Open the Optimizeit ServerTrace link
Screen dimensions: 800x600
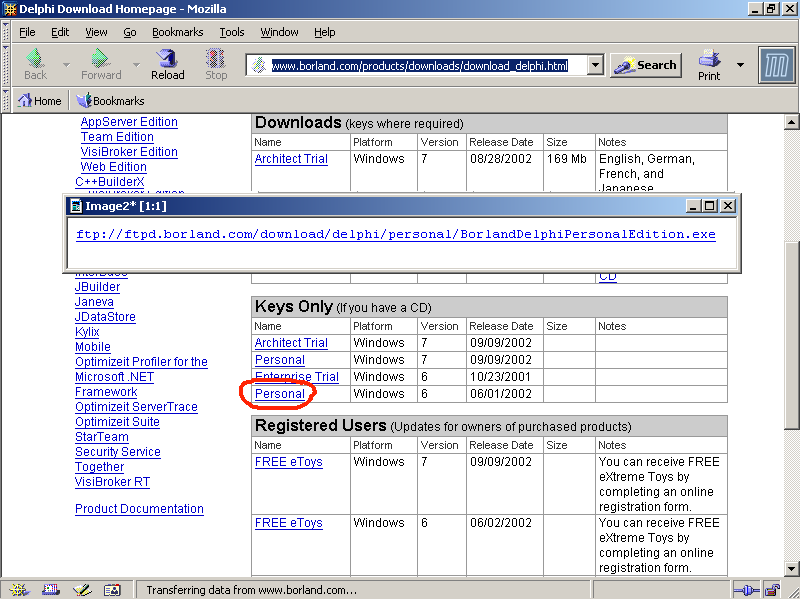click(136, 407)
